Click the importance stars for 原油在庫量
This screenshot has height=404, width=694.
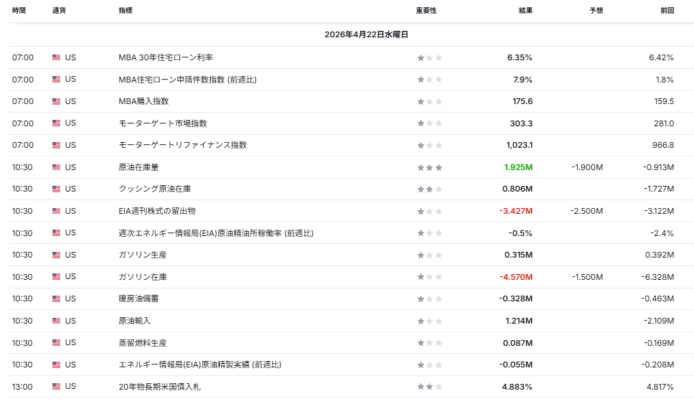429,167
